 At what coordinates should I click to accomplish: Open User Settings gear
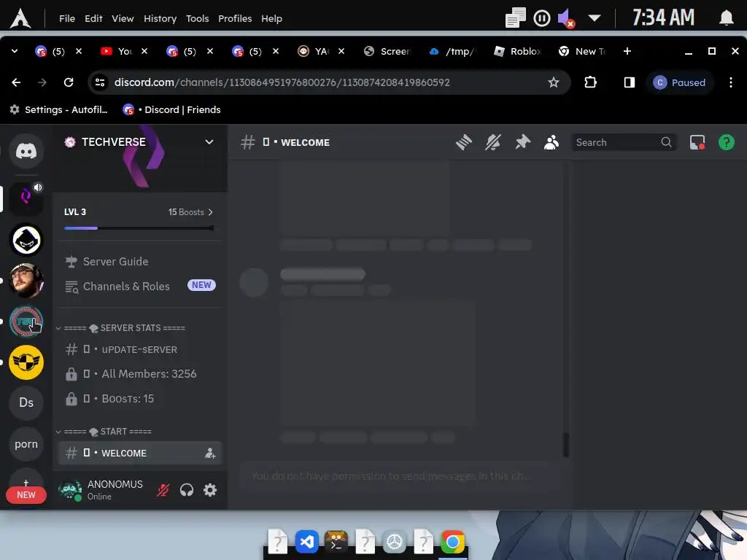[x=210, y=490]
